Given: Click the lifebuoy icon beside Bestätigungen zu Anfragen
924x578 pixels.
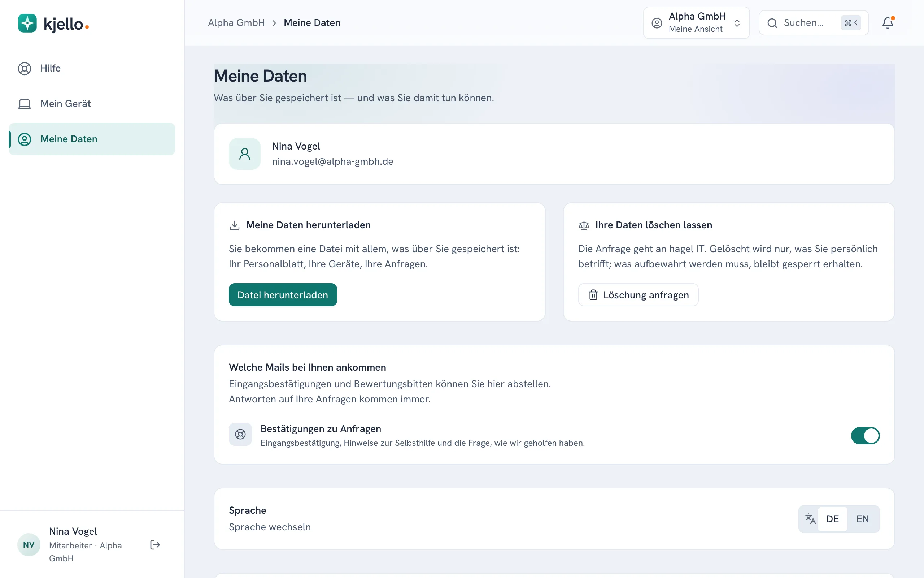Looking at the screenshot, I should [240, 434].
